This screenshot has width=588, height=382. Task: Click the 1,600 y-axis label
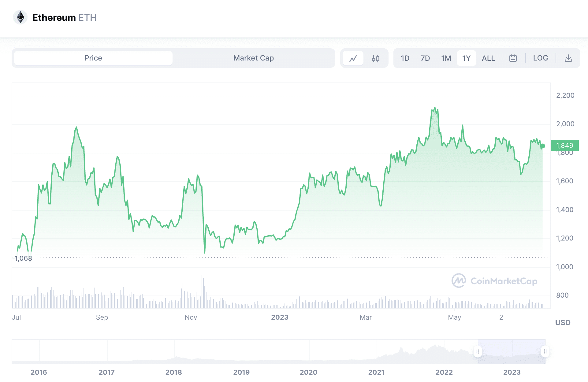565,181
